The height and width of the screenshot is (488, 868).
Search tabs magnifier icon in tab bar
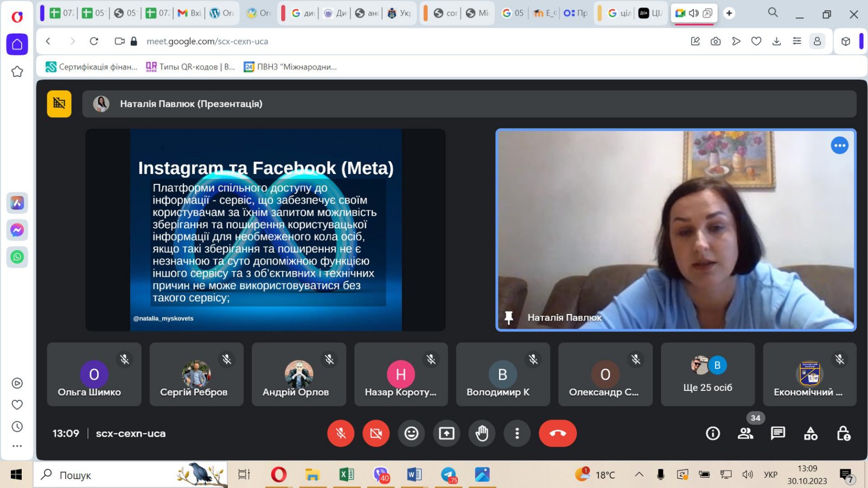coord(773,12)
